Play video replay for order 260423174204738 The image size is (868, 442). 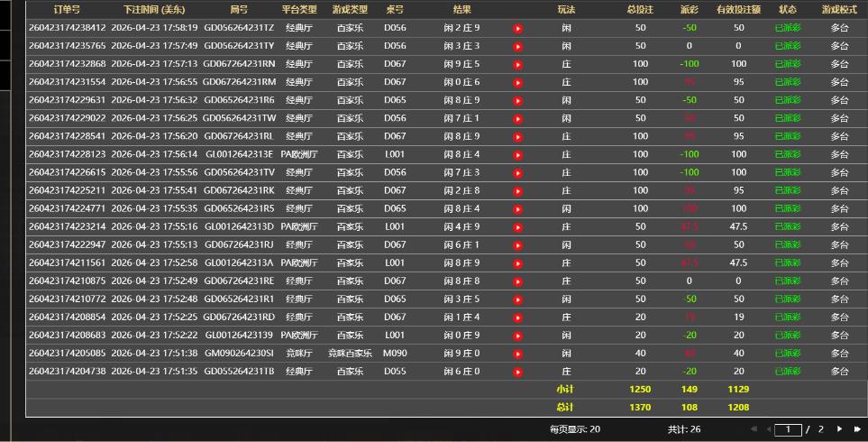coord(517,373)
